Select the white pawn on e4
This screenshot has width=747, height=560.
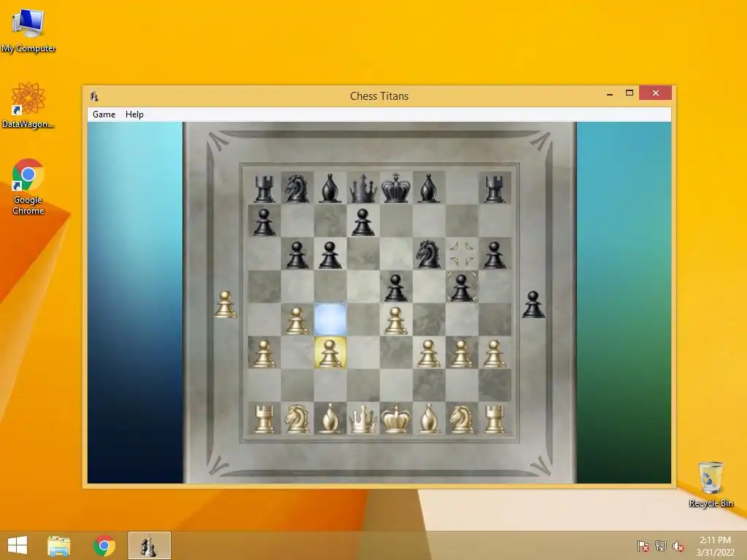395,320
